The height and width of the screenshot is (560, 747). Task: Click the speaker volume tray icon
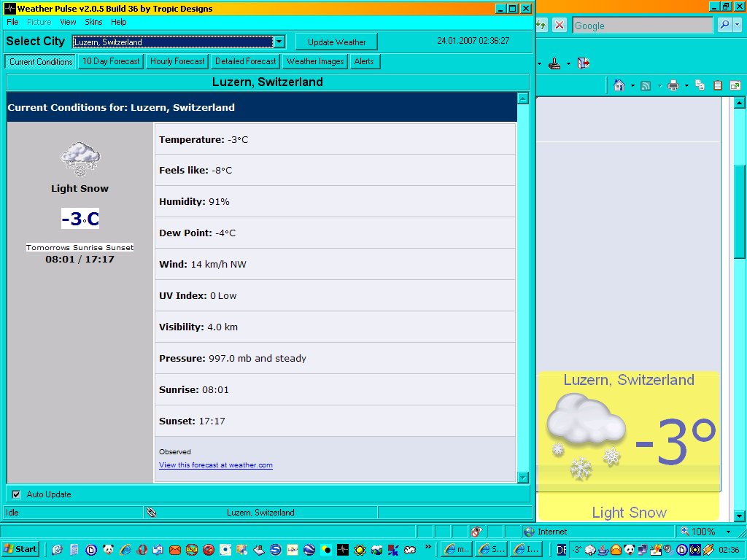click(668, 550)
